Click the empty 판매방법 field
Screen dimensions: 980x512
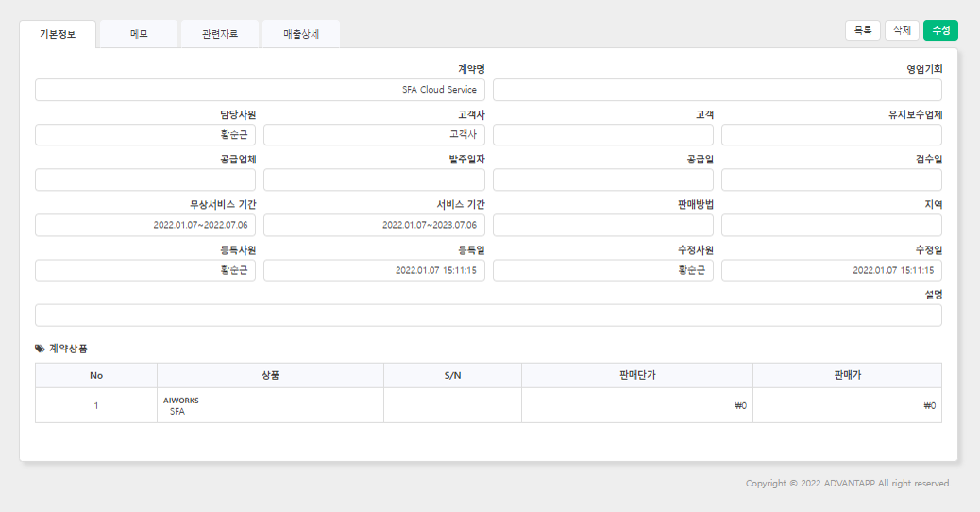[603, 225]
